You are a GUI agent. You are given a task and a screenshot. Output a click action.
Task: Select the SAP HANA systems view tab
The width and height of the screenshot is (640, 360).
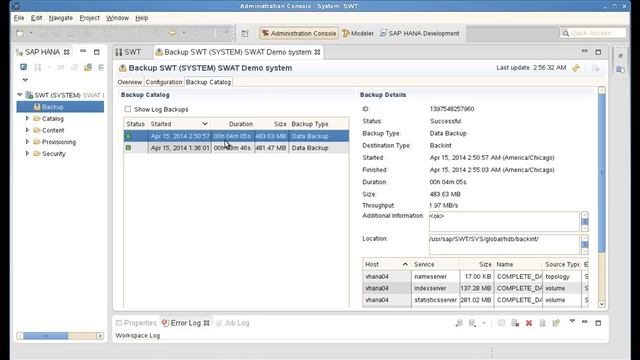pos(42,52)
